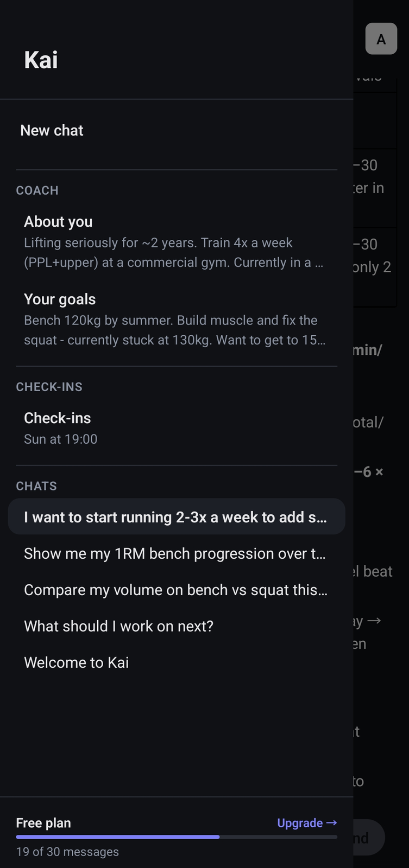Click the COACH section header
The image size is (409, 868).
tap(37, 190)
